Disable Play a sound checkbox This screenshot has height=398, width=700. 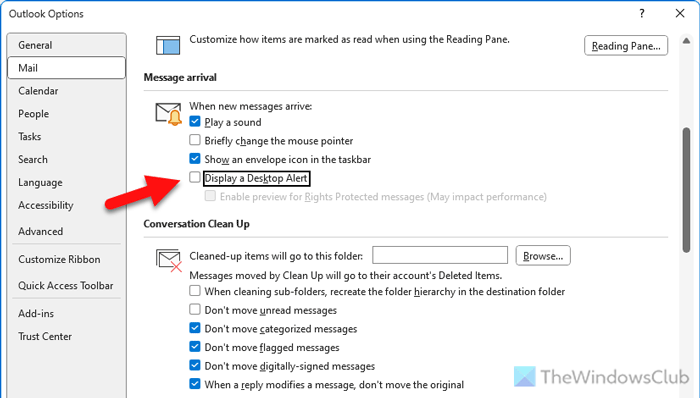[195, 121]
